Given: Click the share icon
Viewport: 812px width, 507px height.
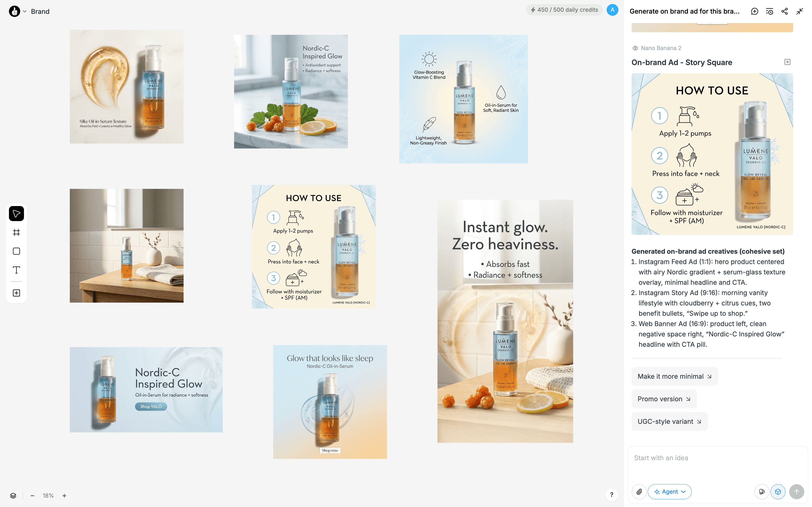Looking at the screenshot, I should [785, 12].
